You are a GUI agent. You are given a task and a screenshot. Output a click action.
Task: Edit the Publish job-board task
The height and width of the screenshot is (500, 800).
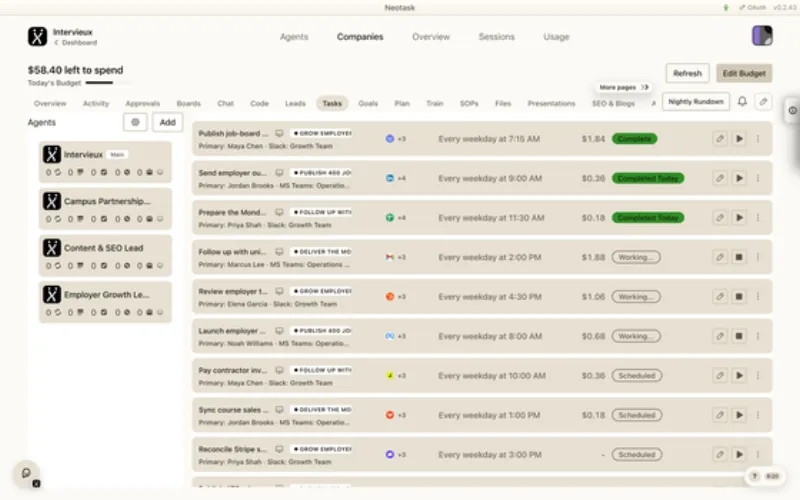point(719,139)
